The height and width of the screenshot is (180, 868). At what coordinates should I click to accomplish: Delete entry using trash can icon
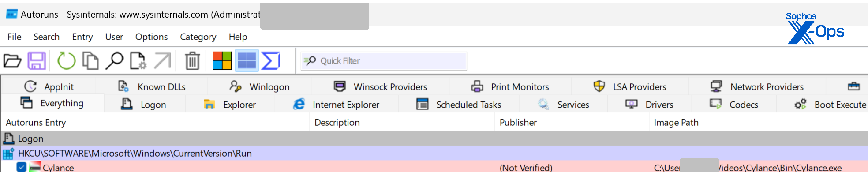(x=192, y=61)
